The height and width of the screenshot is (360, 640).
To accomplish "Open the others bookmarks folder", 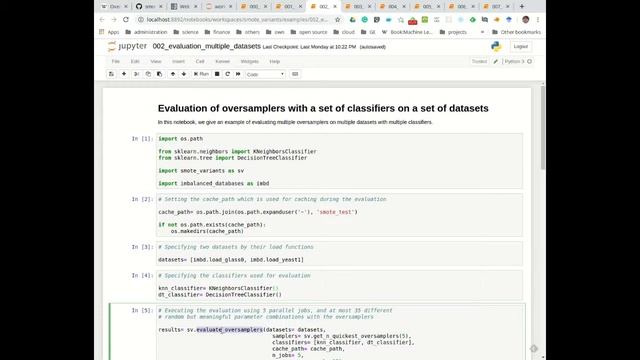I will [x=248, y=32].
